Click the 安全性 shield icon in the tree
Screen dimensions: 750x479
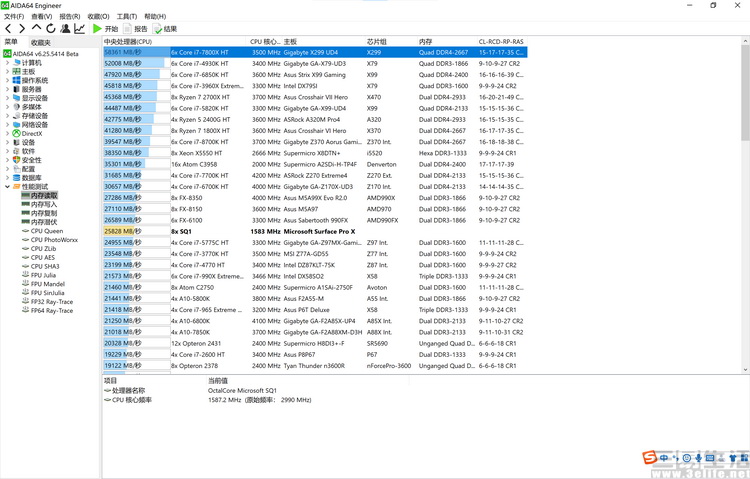[x=17, y=160]
